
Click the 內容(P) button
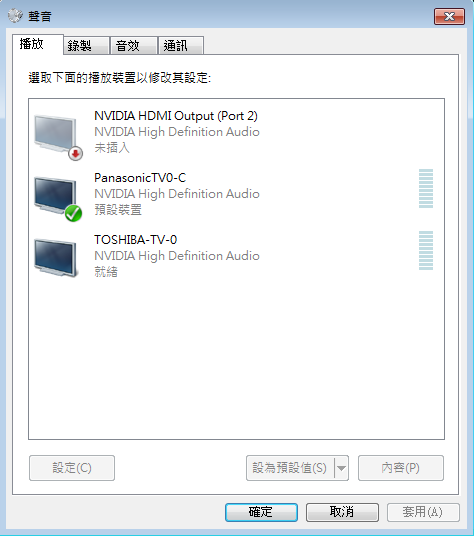pos(401,468)
